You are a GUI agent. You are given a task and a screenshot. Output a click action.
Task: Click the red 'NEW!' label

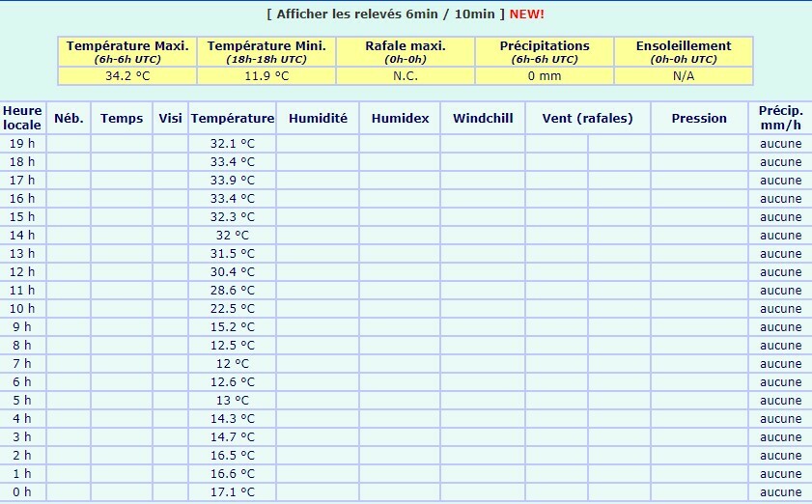527,14
